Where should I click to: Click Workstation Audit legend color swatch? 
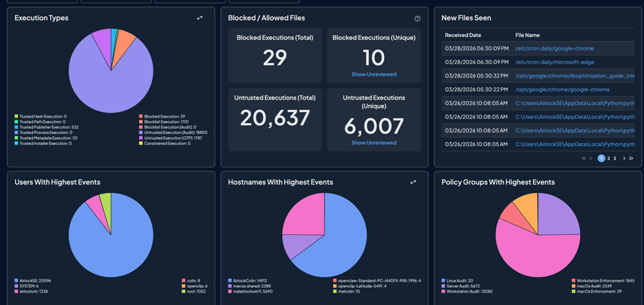[444, 291]
